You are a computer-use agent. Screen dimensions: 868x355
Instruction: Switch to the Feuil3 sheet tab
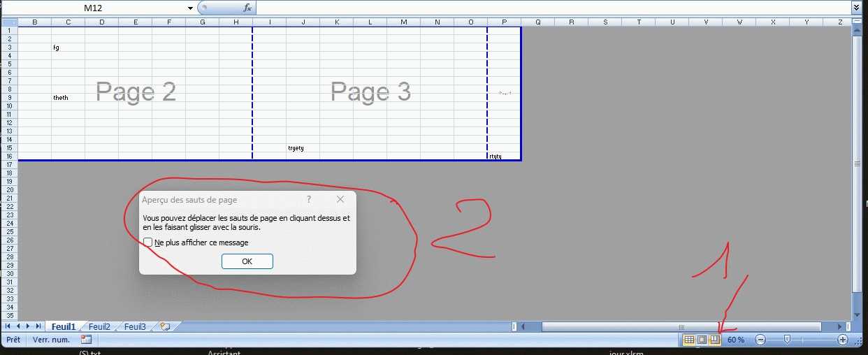click(x=135, y=326)
